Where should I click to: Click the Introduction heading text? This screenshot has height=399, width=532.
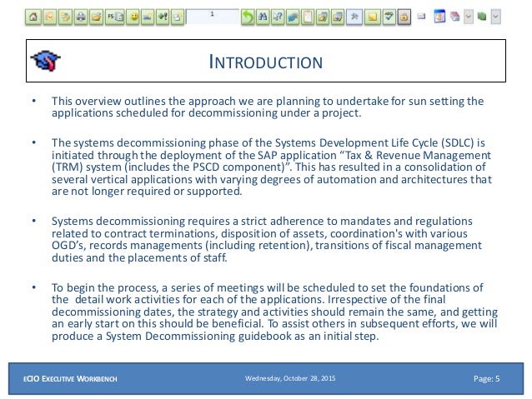coord(266,62)
